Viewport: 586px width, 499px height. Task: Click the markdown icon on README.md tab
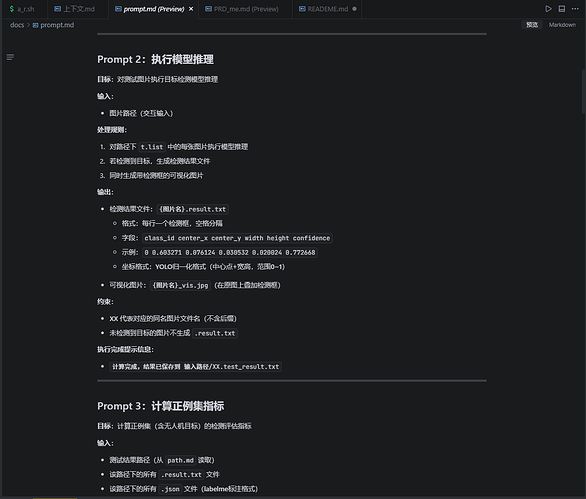coord(302,9)
